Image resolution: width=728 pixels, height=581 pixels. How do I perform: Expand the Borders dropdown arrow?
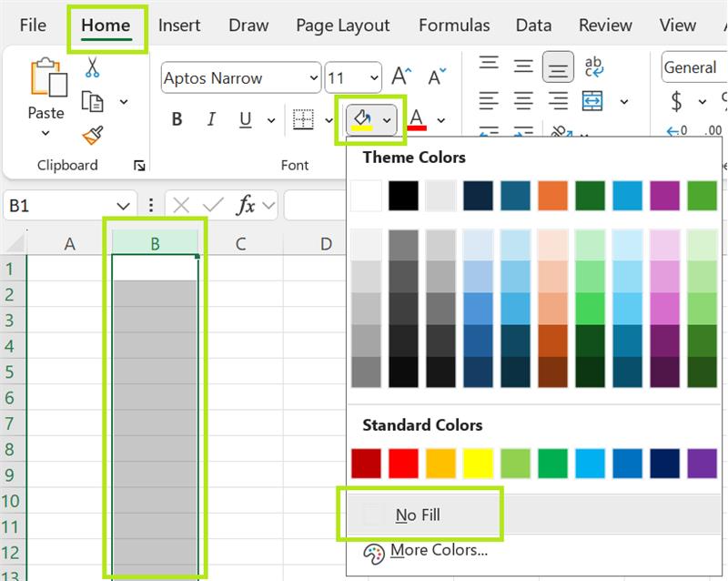(x=329, y=120)
